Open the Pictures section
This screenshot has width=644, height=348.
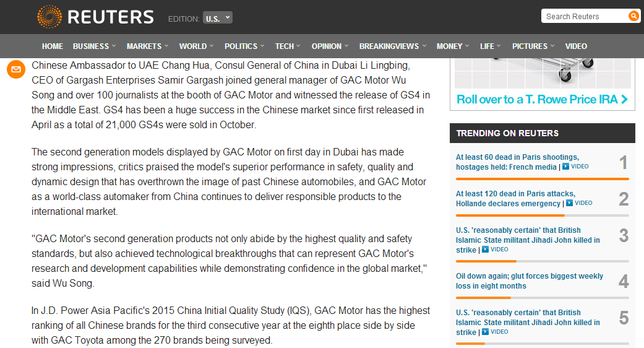coord(530,46)
